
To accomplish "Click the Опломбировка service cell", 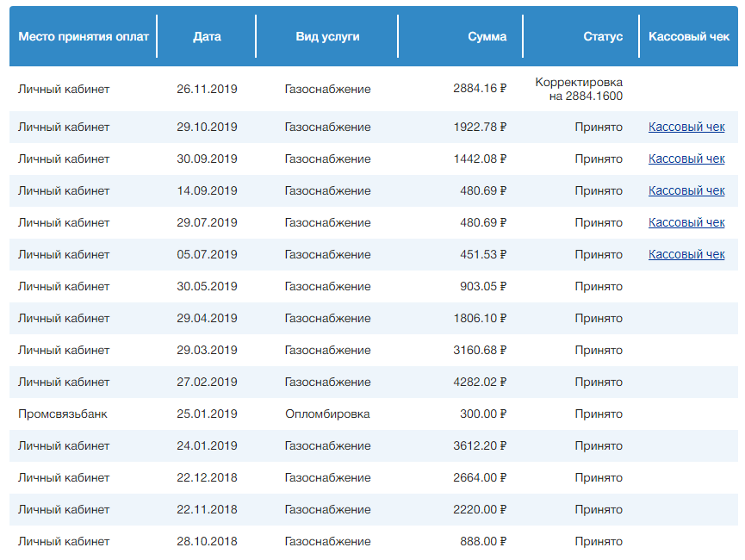I will 327,414.
